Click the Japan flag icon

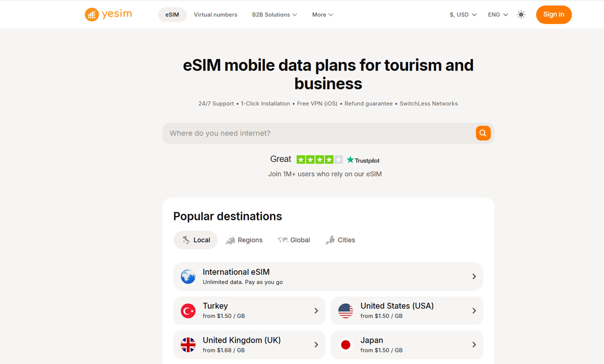[345, 345]
